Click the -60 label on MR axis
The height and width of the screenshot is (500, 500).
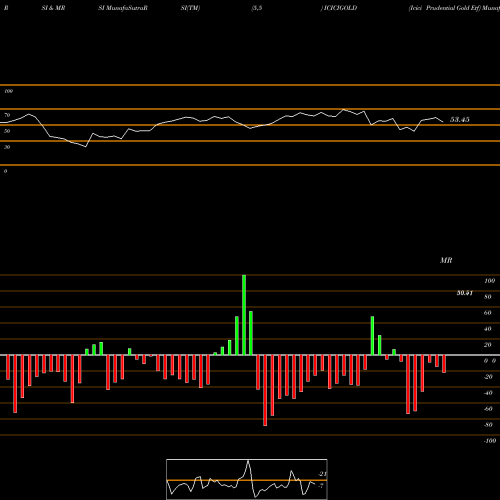[488, 409]
